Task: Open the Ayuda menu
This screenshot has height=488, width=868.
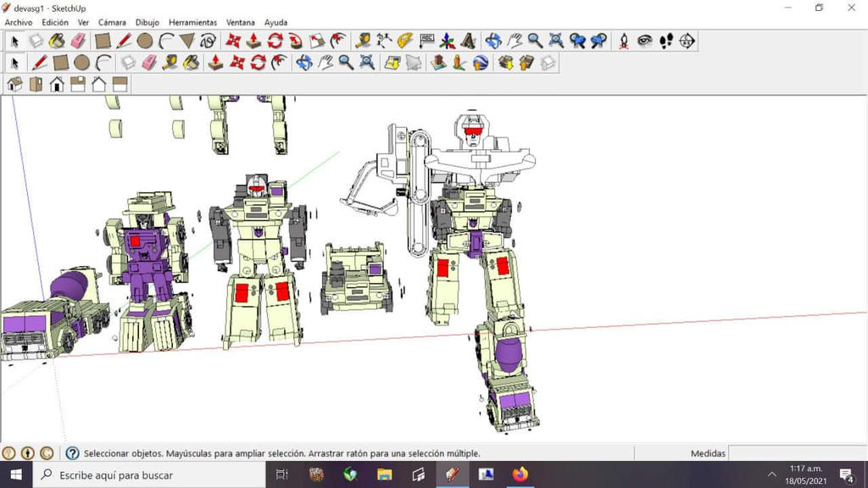Action: click(275, 23)
